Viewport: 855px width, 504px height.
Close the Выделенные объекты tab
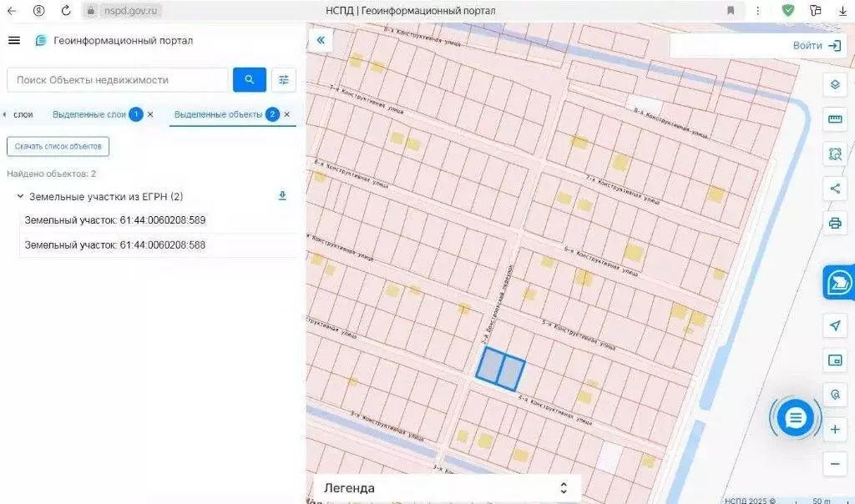pos(287,114)
